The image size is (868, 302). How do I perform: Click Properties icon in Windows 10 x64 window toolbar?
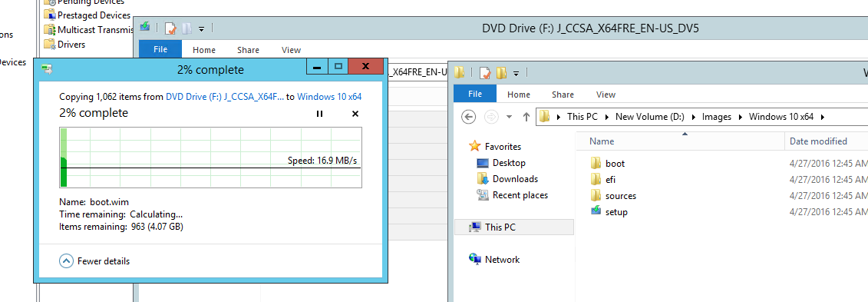[485, 72]
